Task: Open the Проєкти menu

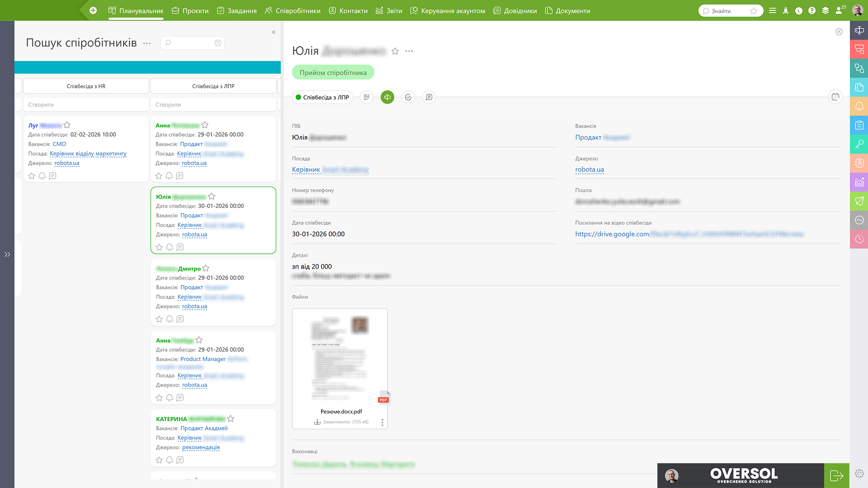Action: point(190,10)
